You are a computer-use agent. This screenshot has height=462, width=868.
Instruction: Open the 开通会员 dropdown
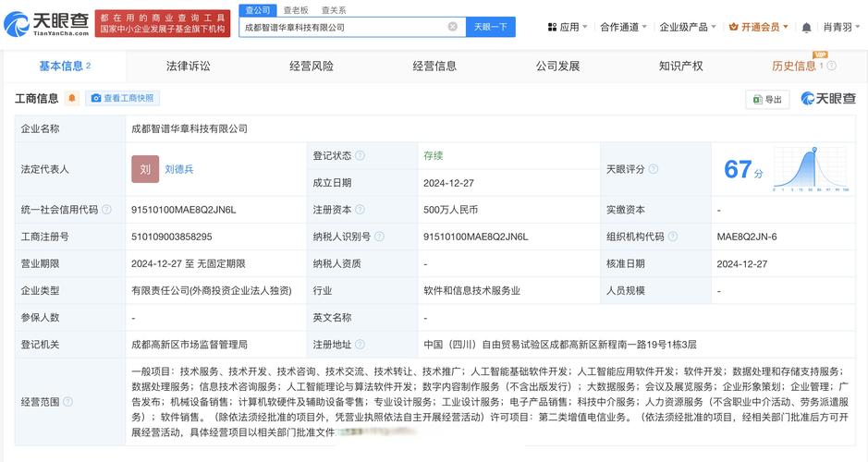758,27
